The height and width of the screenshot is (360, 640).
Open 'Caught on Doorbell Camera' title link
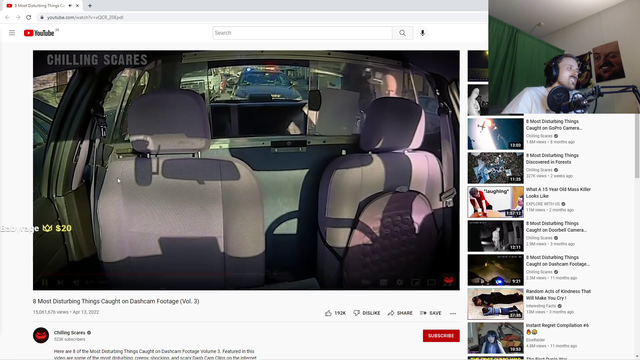pos(556,227)
